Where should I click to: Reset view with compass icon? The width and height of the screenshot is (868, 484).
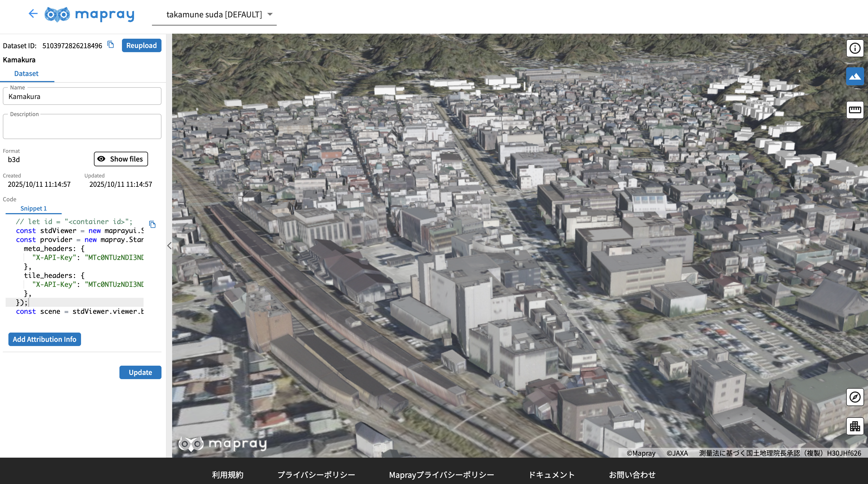click(855, 397)
